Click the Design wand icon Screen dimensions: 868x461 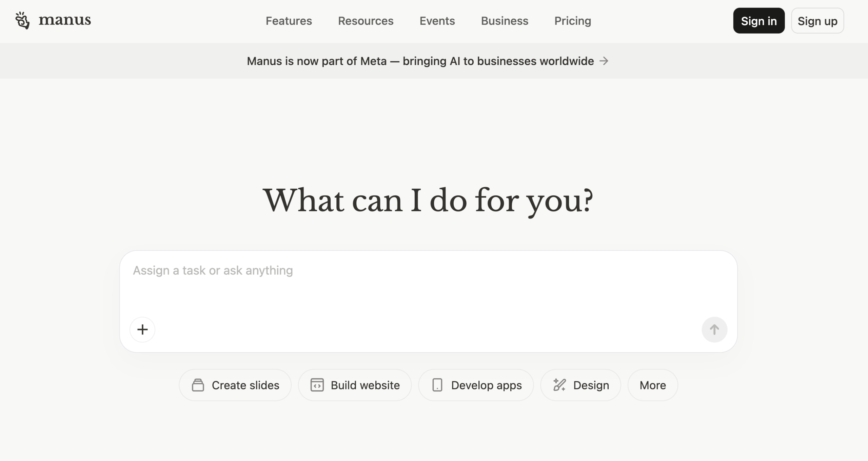tap(559, 385)
